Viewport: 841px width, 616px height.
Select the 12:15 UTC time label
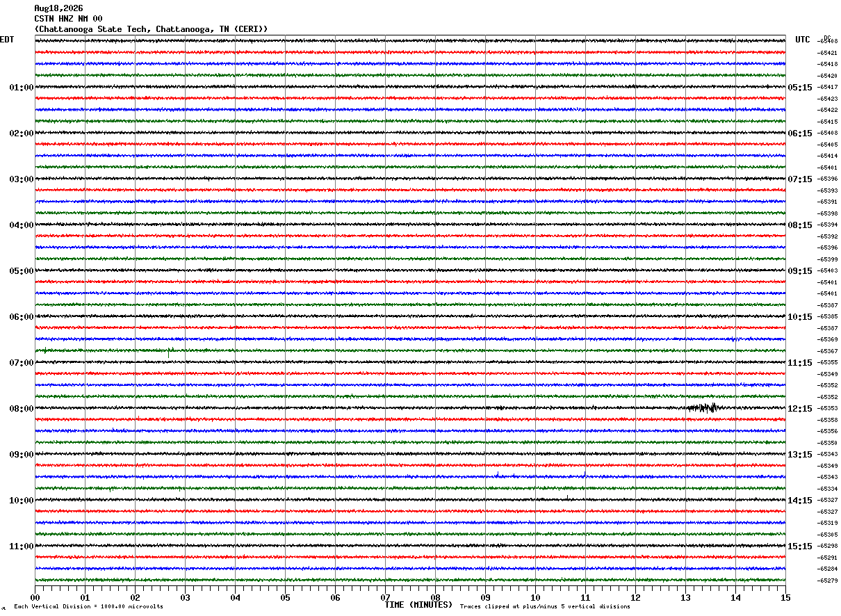click(800, 409)
